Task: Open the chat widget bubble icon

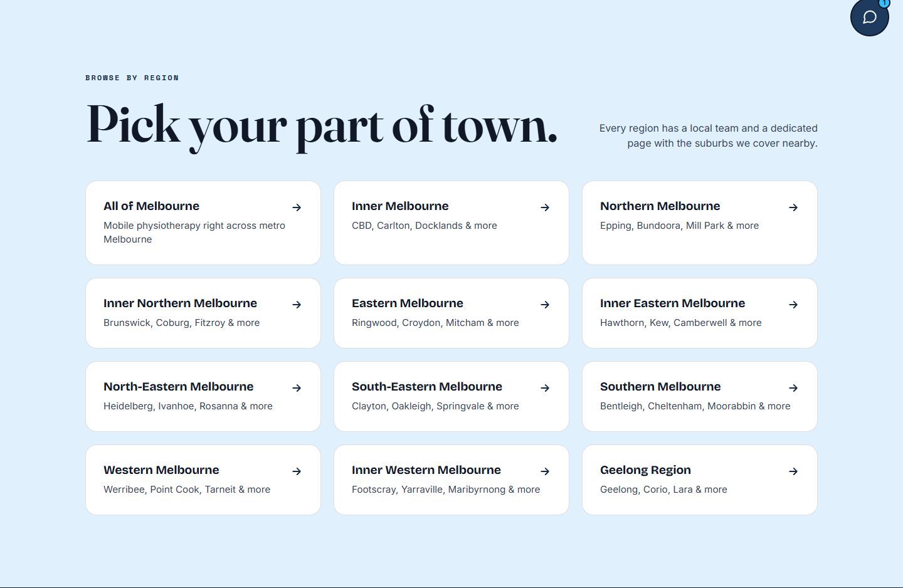Action: (869, 17)
